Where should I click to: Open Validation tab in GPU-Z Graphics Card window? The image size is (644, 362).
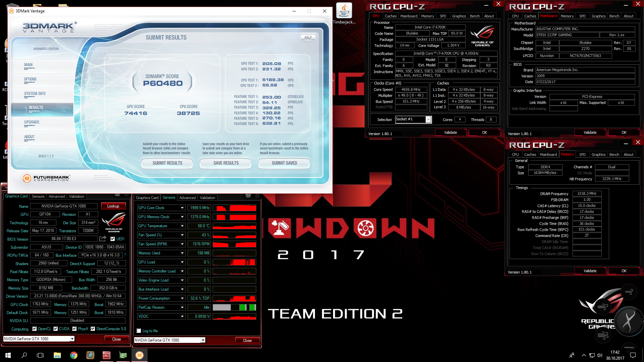pos(77,196)
